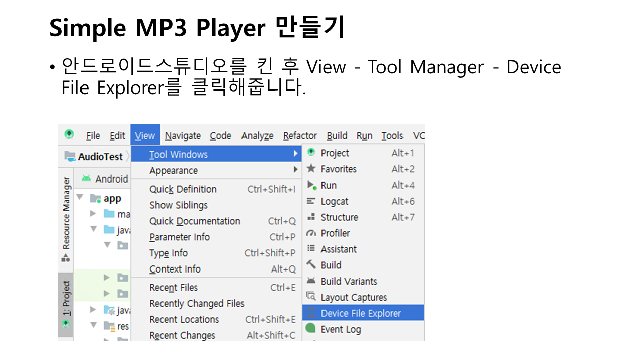Select Recent Files menu entry
This screenshot has width=644, height=362.
tap(174, 288)
